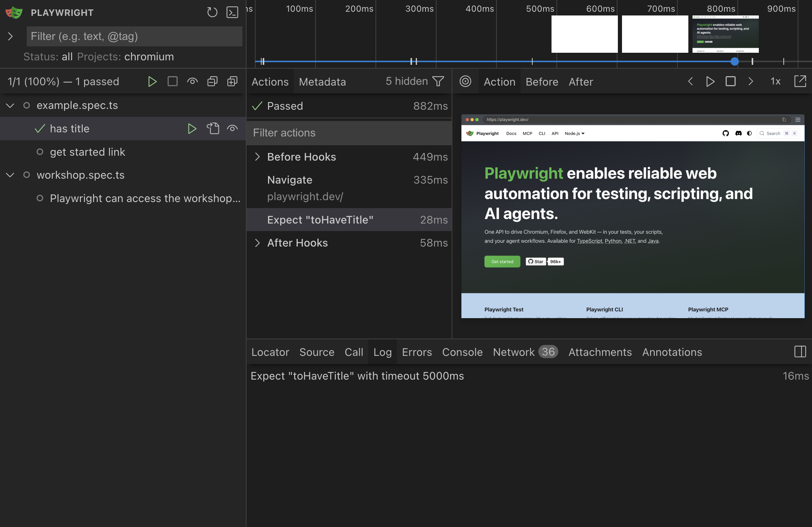Screen dimensions: 812x527
Task: Open the API link in the snapshot
Action: [x=555, y=133]
